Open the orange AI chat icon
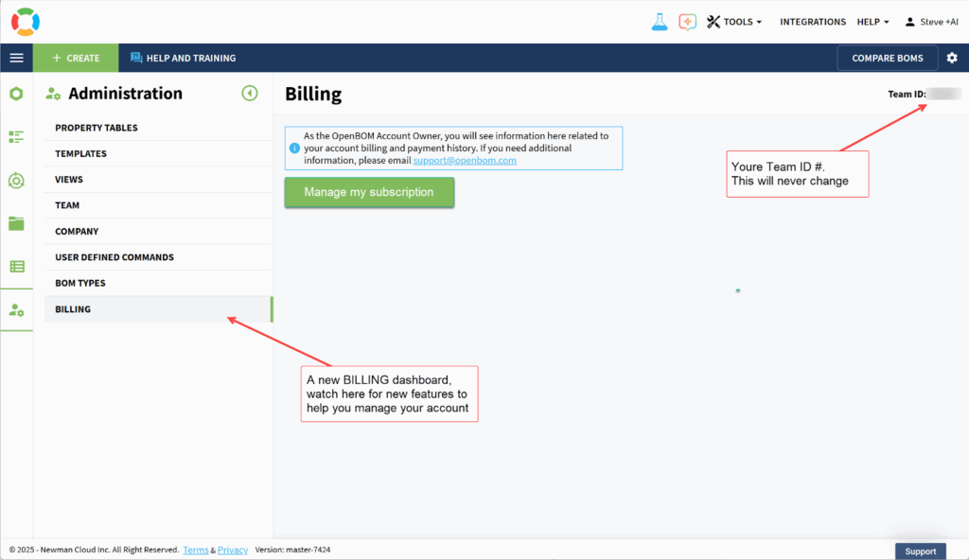The width and height of the screenshot is (969, 560). pyautogui.click(x=688, y=22)
